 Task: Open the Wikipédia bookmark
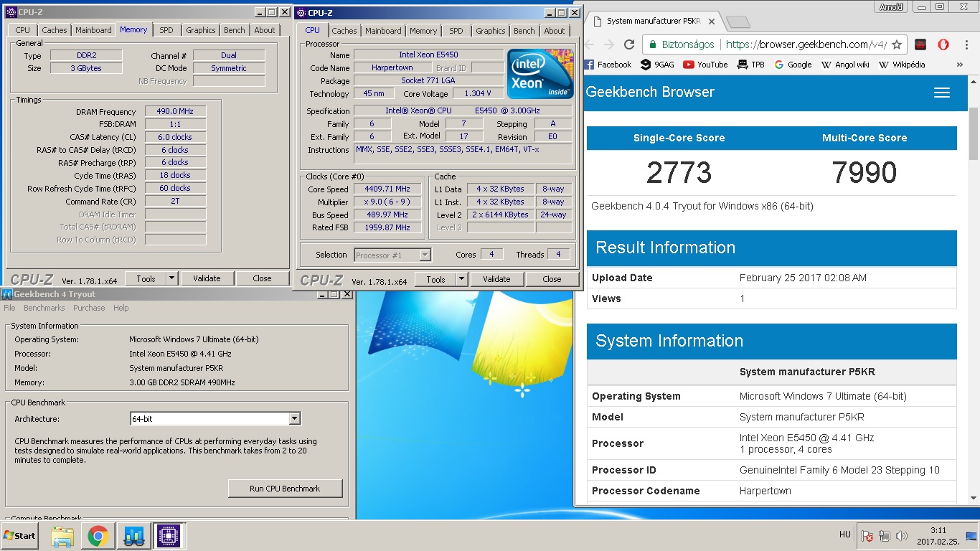903,65
